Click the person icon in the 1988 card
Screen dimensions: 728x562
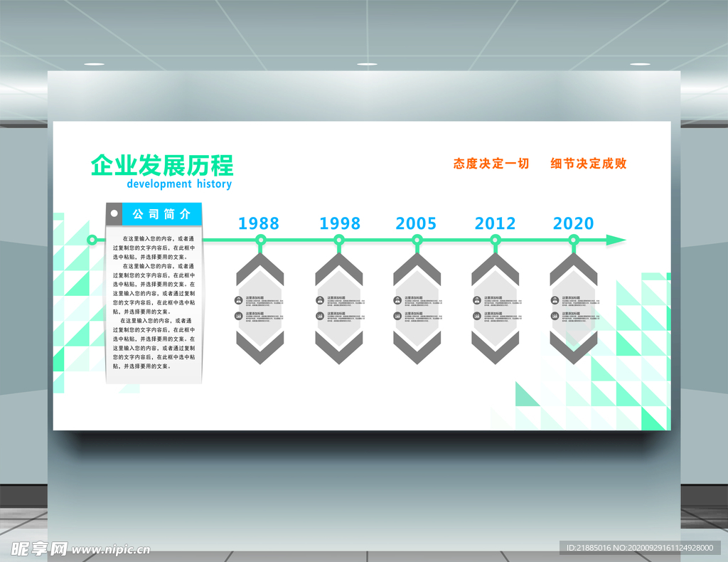click(240, 300)
